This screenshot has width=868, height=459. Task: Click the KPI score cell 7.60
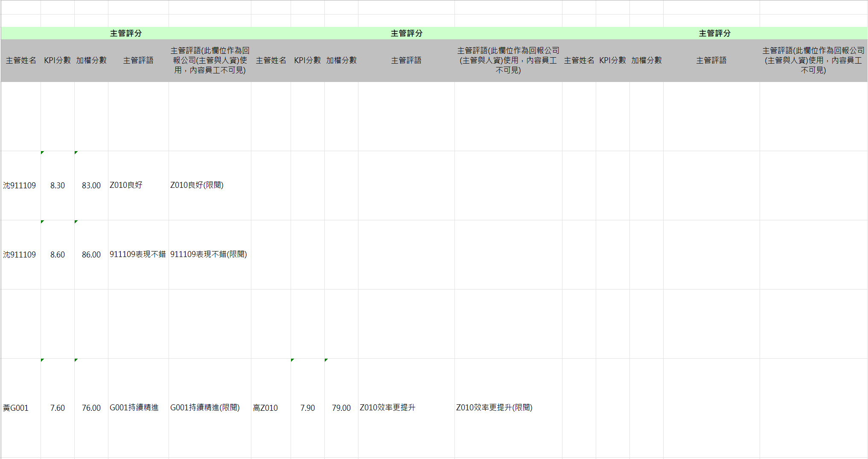[58, 408]
